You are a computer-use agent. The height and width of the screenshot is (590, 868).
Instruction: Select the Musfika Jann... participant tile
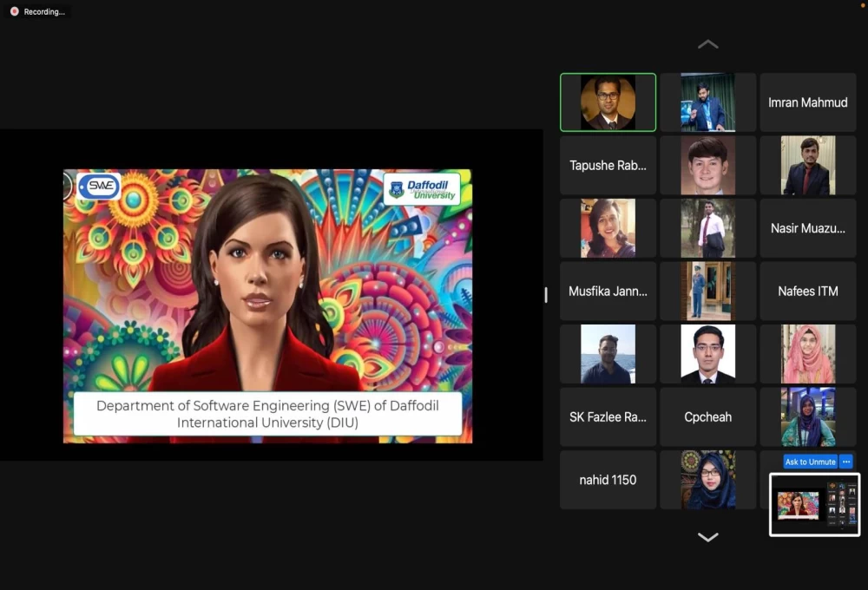[608, 291]
